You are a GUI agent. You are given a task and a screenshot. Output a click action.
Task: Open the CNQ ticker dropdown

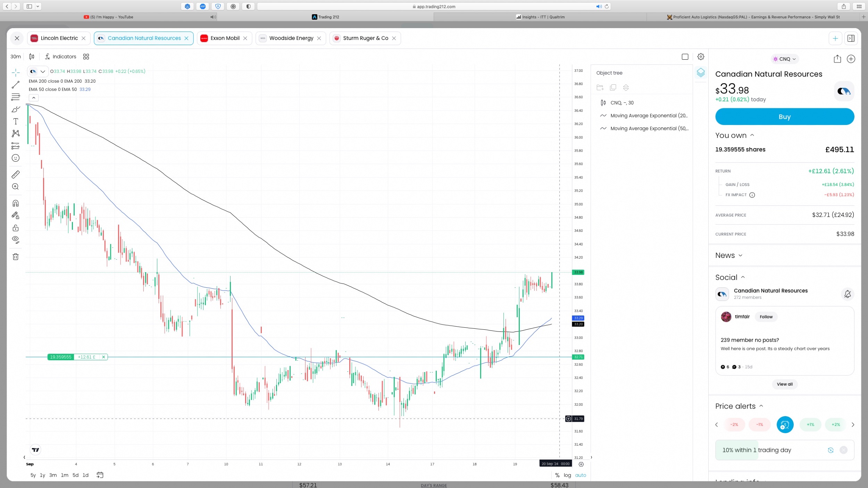point(785,59)
